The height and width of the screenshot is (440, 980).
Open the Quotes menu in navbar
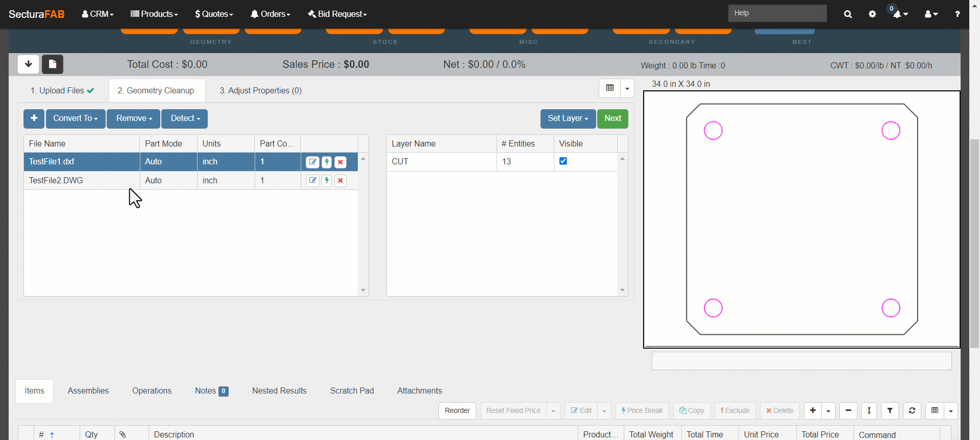coord(214,14)
